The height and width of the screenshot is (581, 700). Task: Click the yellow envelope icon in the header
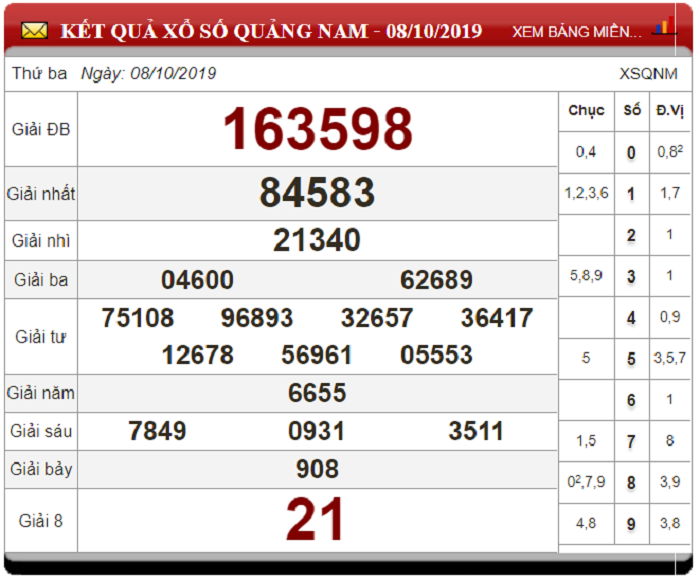(34, 31)
